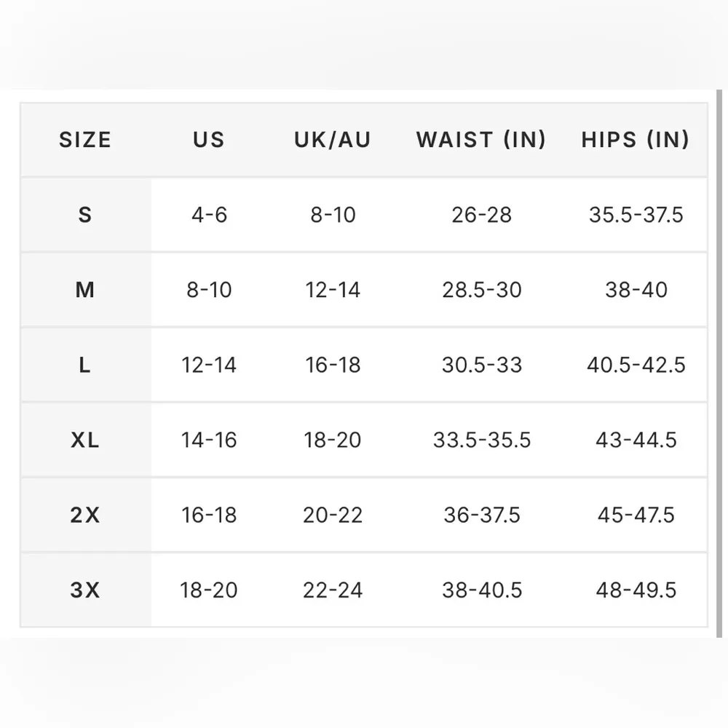This screenshot has width=728, height=728.
Task: Select the 2X size row label
Action: (x=85, y=515)
